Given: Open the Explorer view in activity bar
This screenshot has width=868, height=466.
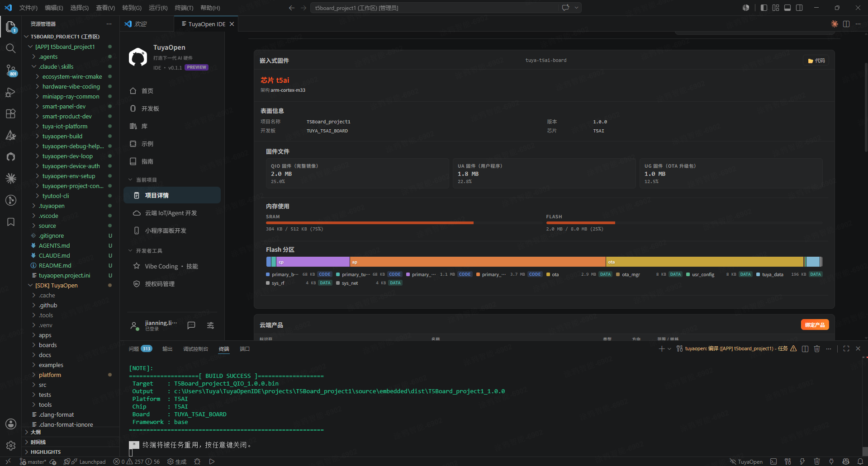Looking at the screenshot, I should (11, 27).
